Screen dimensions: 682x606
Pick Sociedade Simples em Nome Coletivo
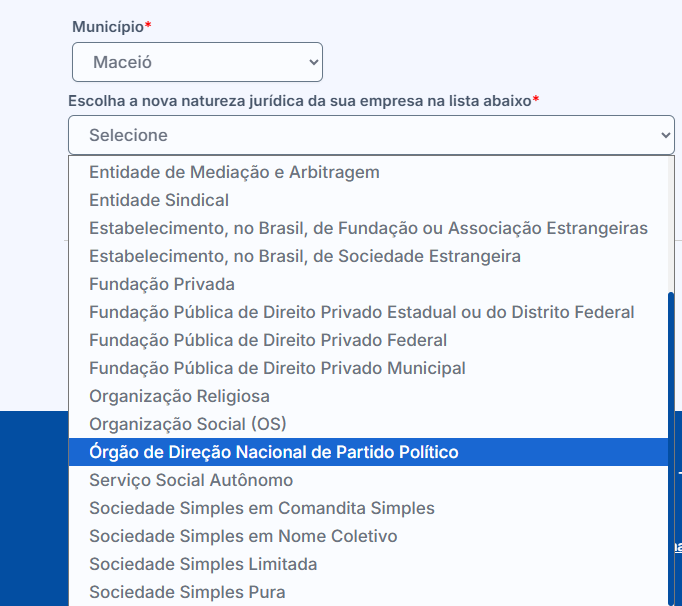368,536
